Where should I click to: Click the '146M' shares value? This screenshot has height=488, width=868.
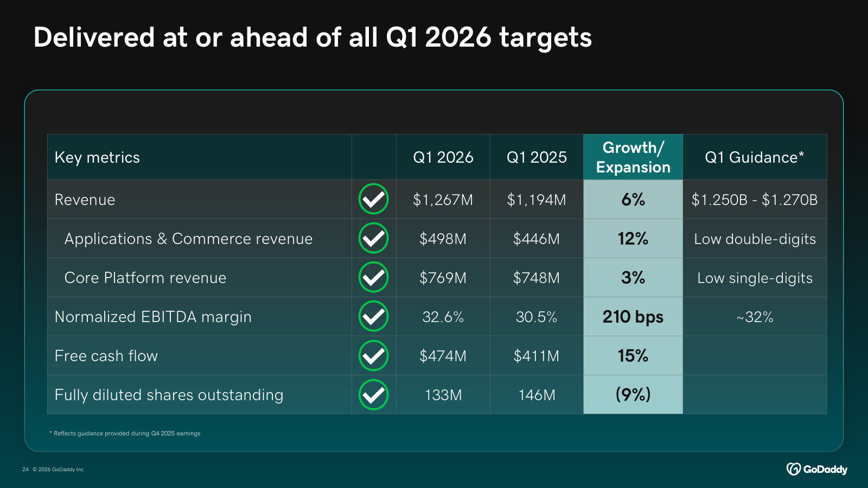pos(537,395)
